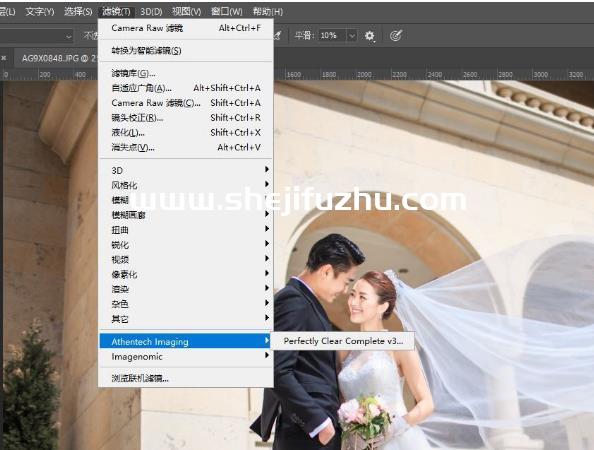Open the 窗口(W) menu in menu bar
This screenshot has height=450, width=594.
[226, 12]
